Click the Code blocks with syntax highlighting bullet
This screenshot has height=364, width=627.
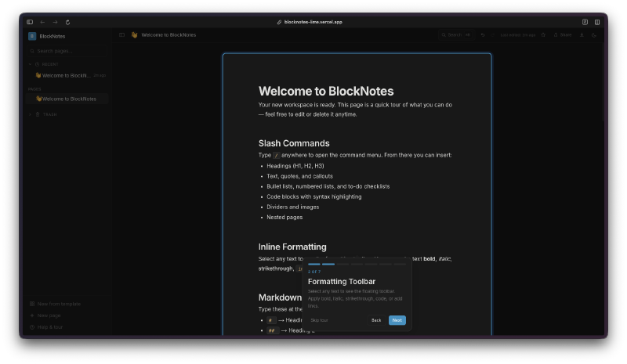point(314,196)
